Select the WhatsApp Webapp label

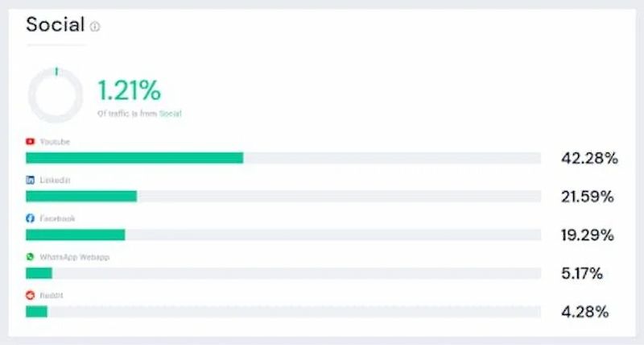coord(75,257)
